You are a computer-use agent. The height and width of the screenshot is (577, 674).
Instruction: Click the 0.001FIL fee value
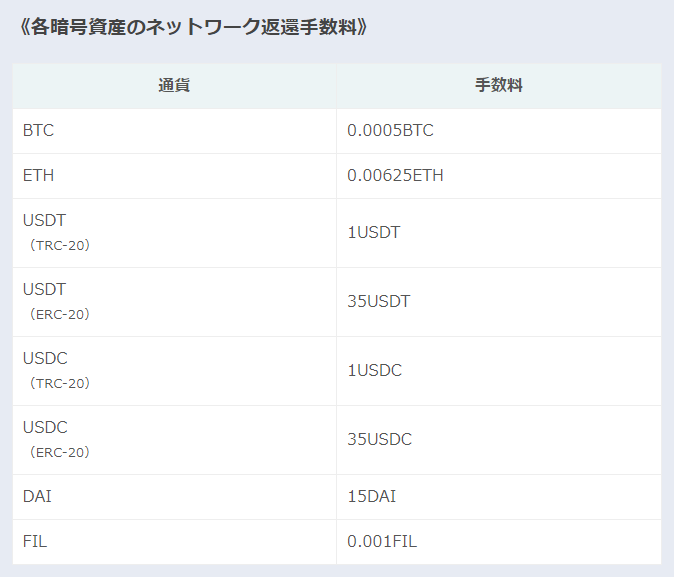[x=382, y=541]
